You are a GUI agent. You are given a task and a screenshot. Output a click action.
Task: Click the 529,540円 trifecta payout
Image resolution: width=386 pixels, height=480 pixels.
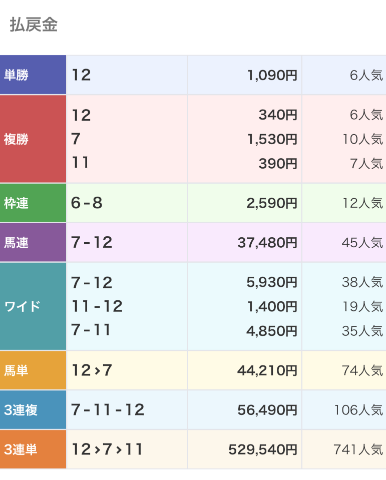point(263,450)
